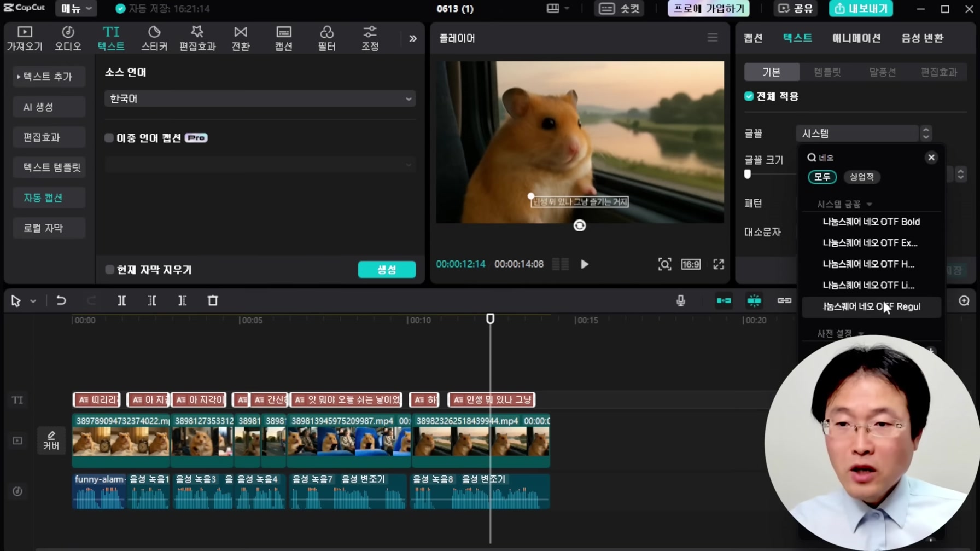Viewport: 980px width, 551px height.
Task: Select the 자동 캡션 sidebar item
Action: tap(48, 198)
